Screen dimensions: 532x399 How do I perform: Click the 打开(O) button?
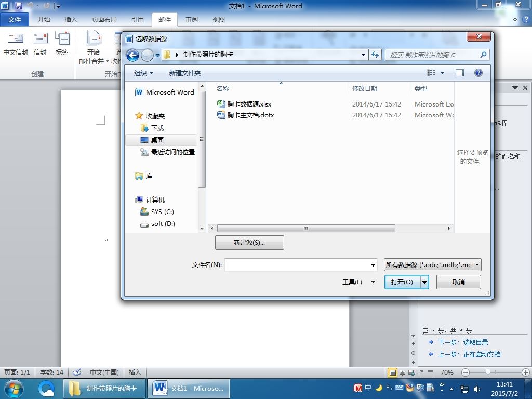[403, 282]
